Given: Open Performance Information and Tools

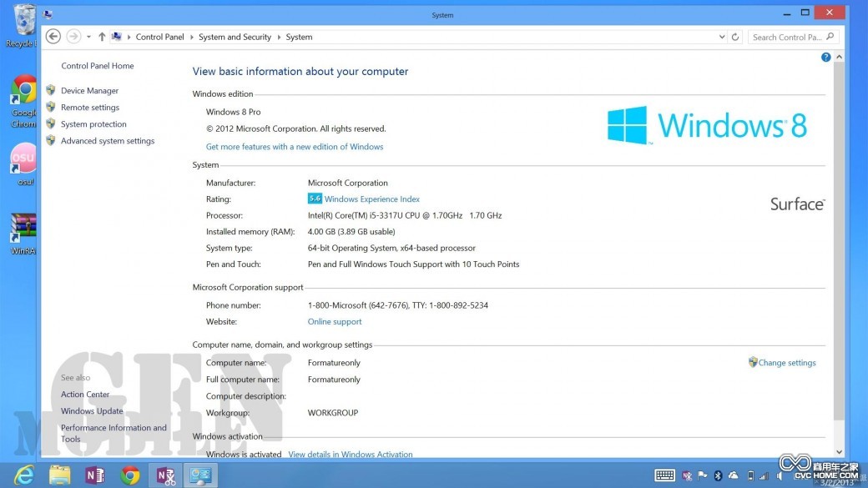Looking at the screenshot, I should (114, 433).
